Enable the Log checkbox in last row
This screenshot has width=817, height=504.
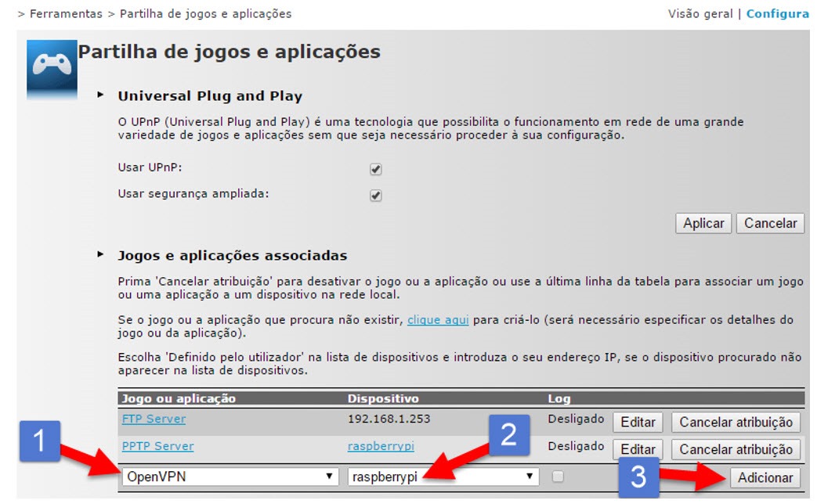558,477
